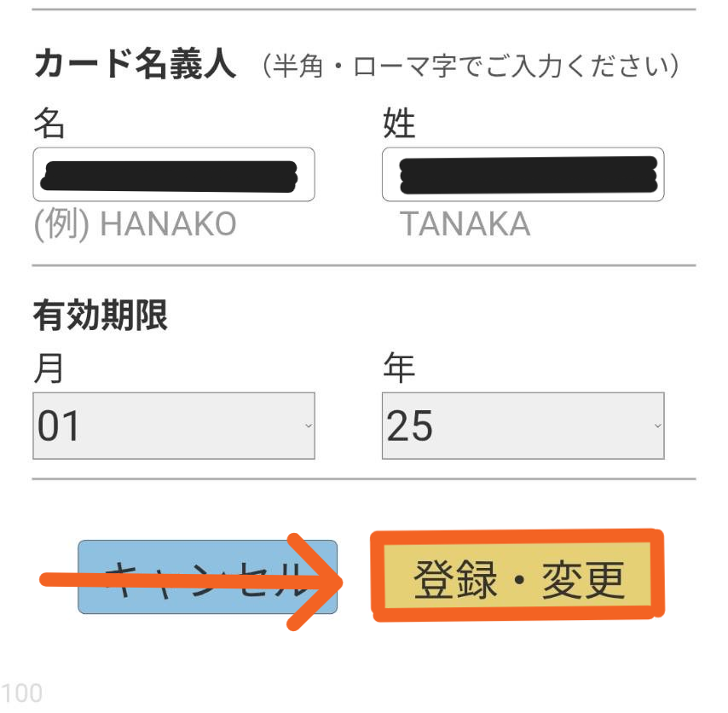Click the 姓 label above last name field
728x713 pixels.
pyautogui.click(x=399, y=125)
